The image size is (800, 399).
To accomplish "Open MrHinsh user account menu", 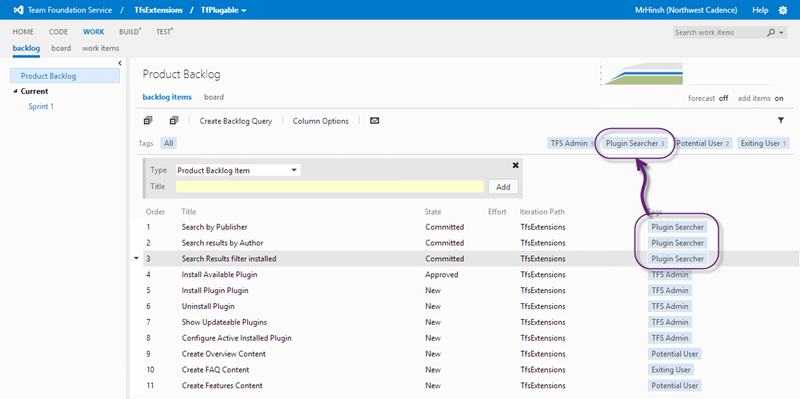I will pyautogui.click(x=686, y=10).
